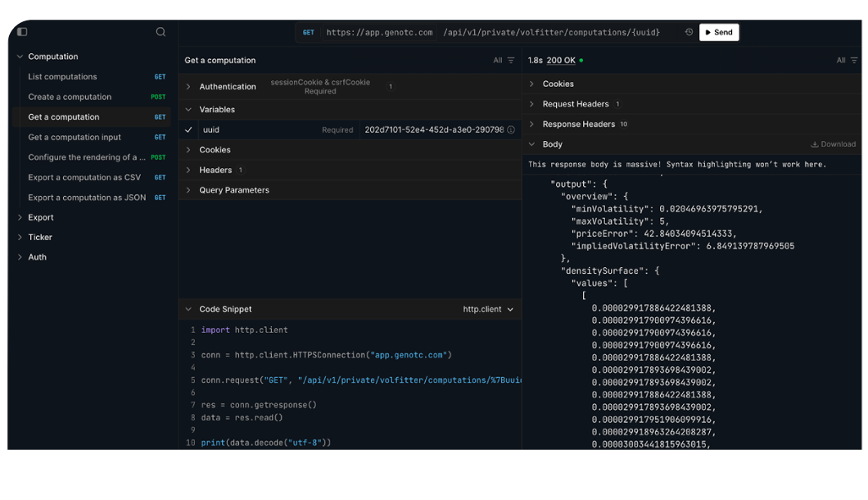Collapse the response Body section
Viewport: 868px width, 500px height.
pyautogui.click(x=531, y=144)
